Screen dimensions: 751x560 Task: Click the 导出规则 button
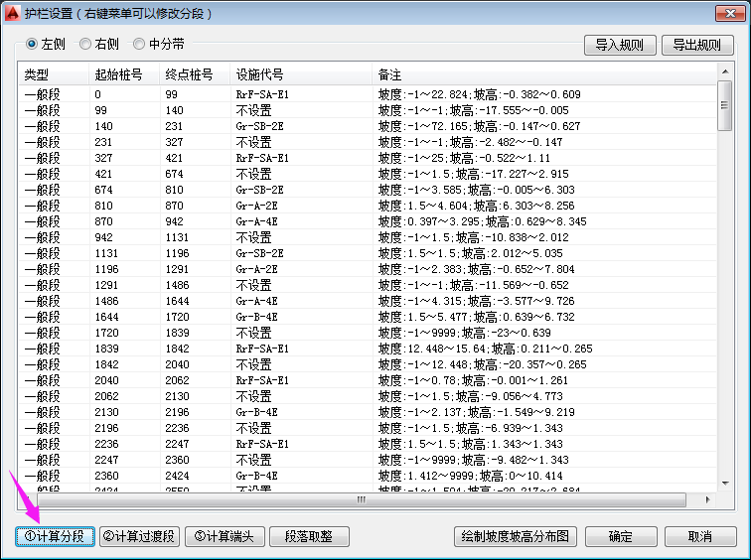pos(696,45)
